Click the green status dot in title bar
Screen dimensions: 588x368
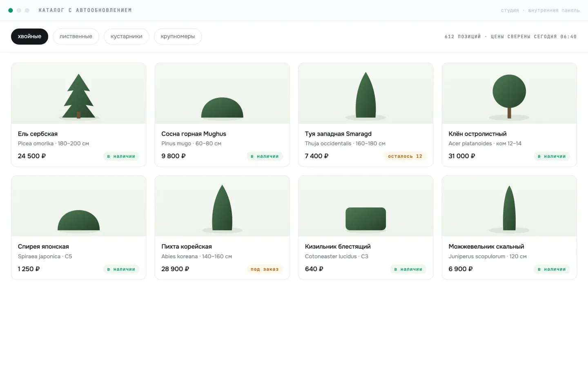pyautogui.click(x=11, y=10)
